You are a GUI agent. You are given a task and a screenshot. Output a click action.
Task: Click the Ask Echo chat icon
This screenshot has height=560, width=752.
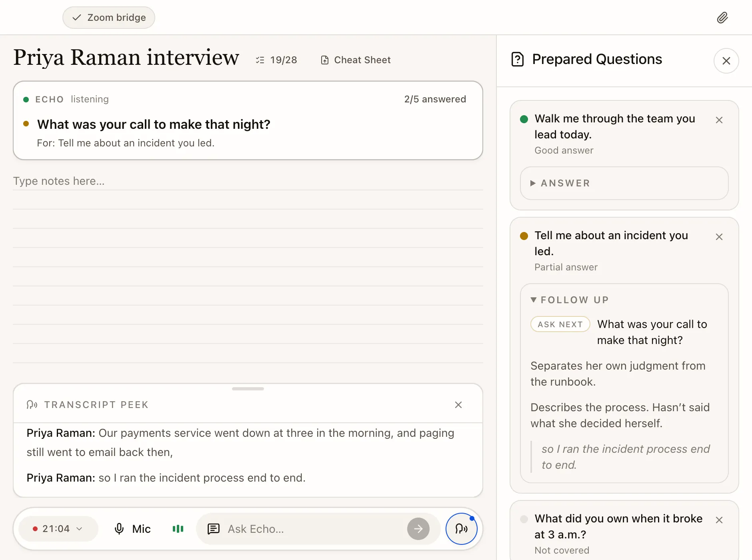click(x=214, y=529)
